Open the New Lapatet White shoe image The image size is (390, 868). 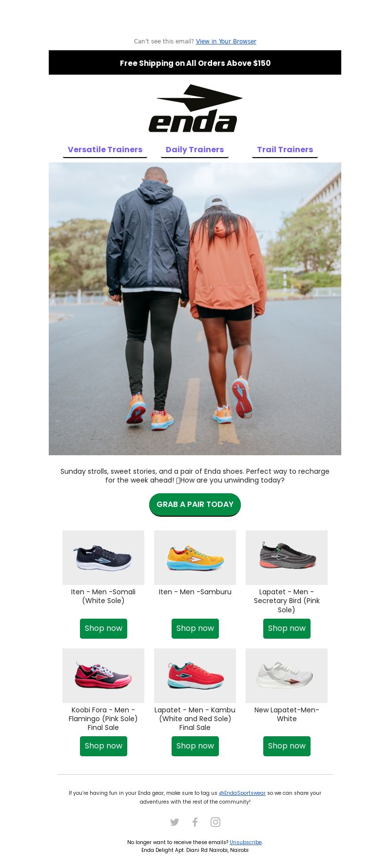[x=287, y=676]
